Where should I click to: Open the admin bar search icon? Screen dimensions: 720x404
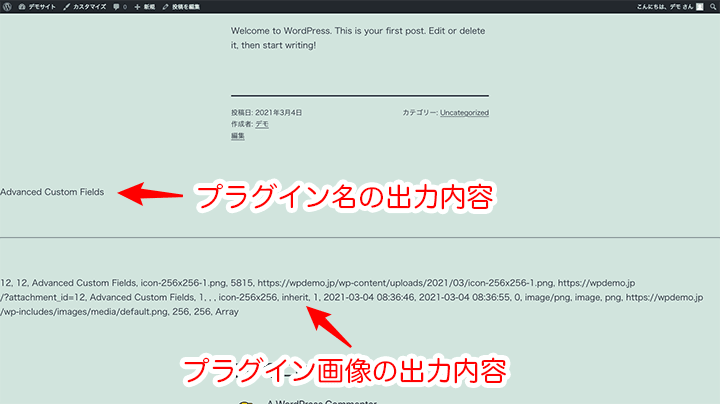point(713,6)
